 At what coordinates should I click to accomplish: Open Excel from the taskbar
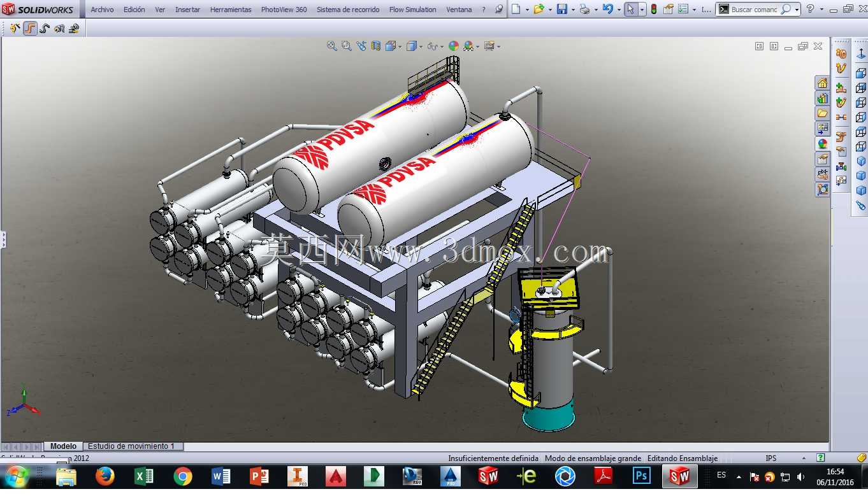coord(144,476)
